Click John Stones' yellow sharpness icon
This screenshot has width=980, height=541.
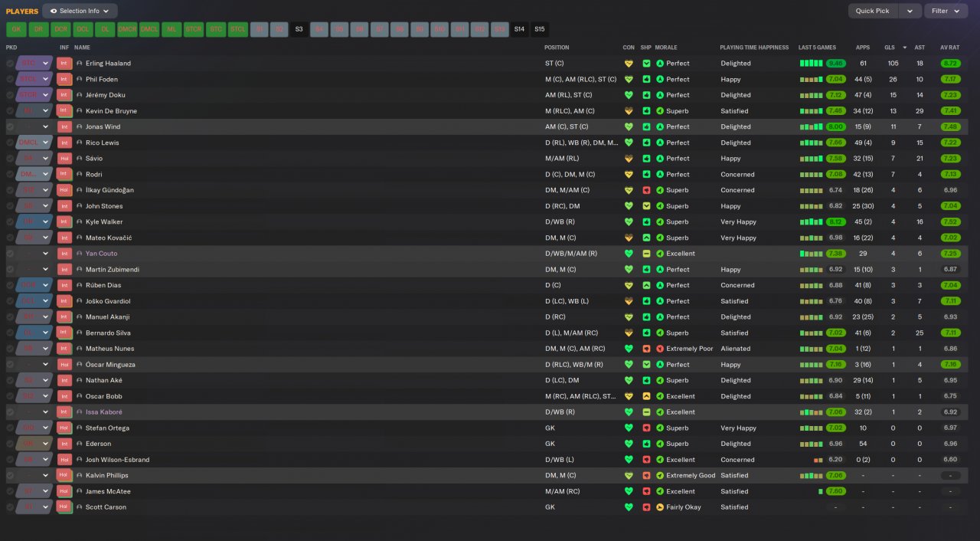[x=646, y=206]
